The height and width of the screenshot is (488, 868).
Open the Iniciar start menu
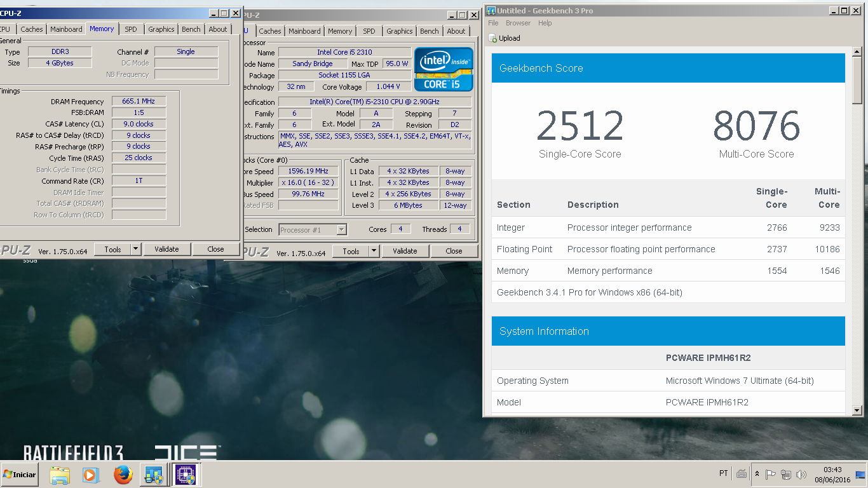click(x=20, y=474)
